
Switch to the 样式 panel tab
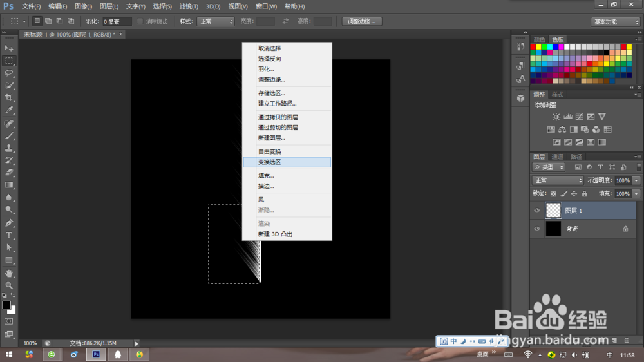click(557, 95)
